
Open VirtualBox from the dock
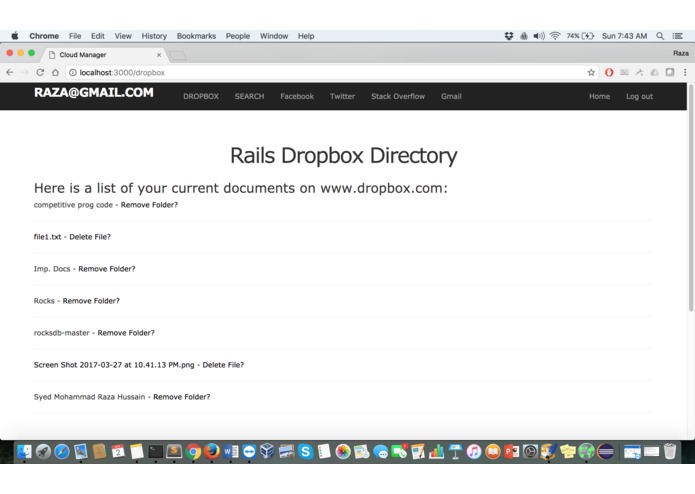[267, 451]
